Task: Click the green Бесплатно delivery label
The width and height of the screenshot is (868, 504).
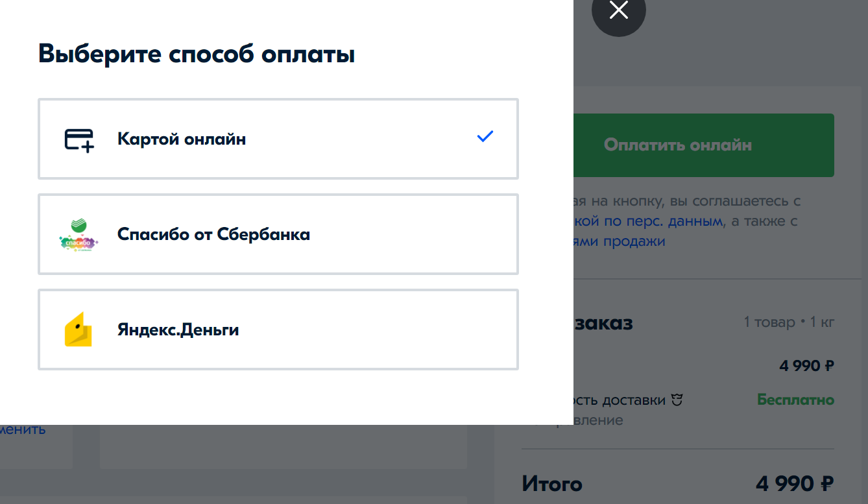Action: [795, 400]
